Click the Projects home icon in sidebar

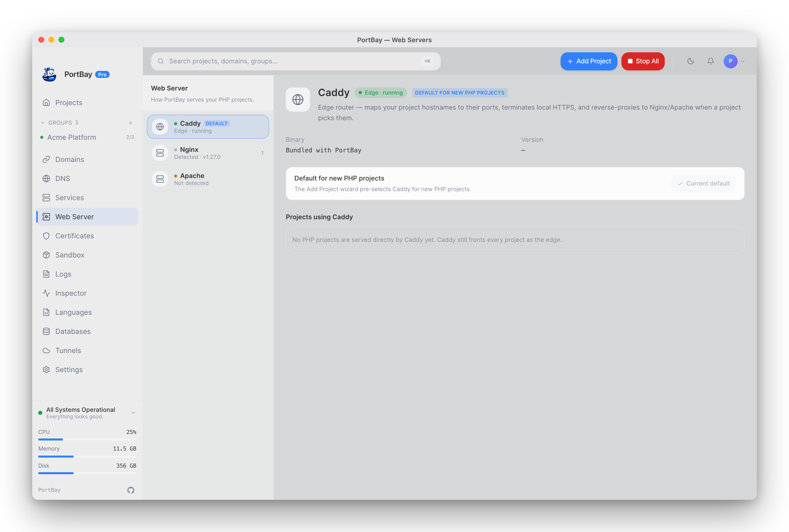(47, 103)
